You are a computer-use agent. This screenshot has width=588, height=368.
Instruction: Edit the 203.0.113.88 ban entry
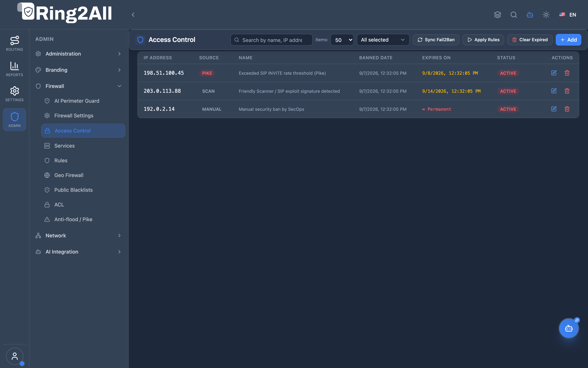coord(554,91)
